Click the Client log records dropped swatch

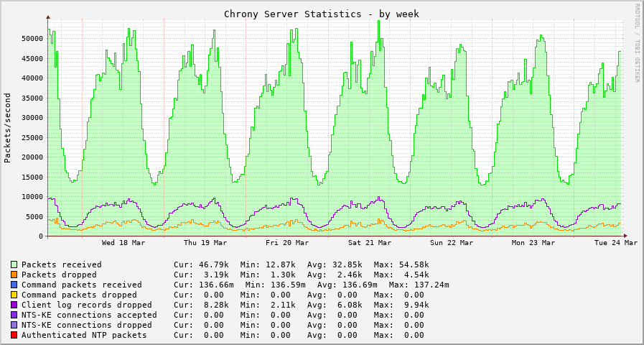14,305
